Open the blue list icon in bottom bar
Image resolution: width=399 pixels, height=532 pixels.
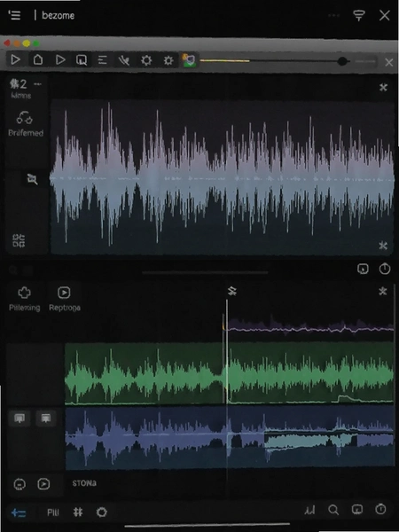point(19,512)
